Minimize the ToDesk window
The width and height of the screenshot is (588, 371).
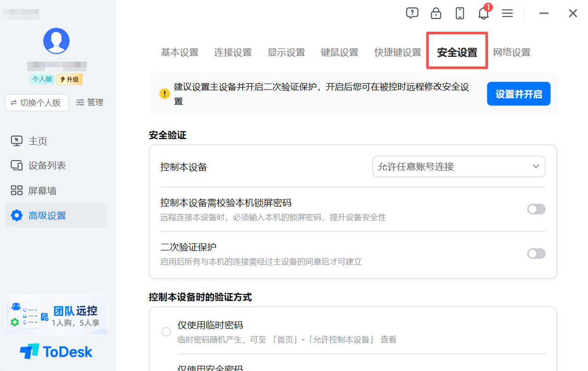pyautogui.click(x=544, y=13)
